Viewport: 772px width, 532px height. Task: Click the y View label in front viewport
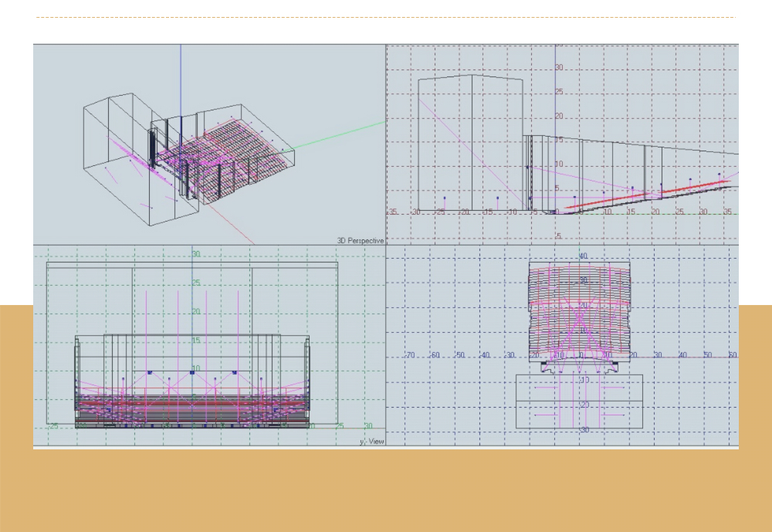(371, 442)
